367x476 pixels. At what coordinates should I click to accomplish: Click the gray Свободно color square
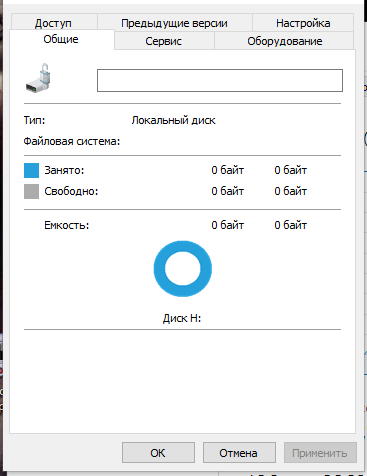coord(31,191)
